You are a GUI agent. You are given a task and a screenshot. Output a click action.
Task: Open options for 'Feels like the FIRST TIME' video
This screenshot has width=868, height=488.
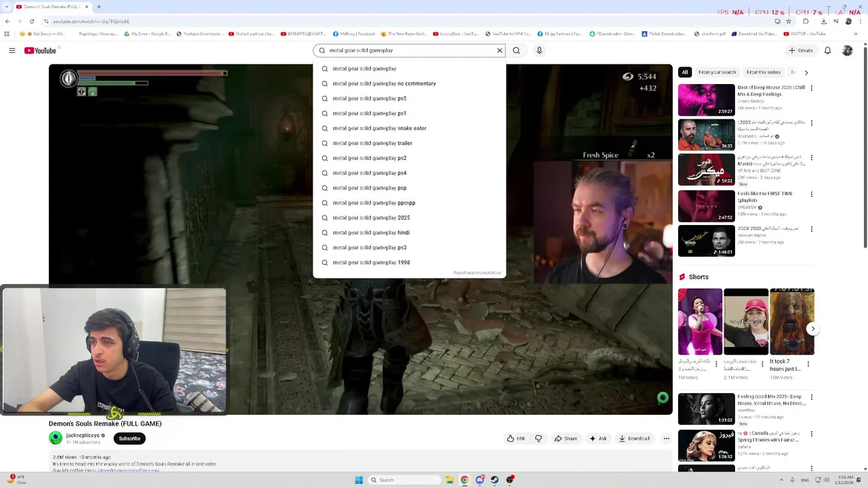(x=811, y=194)
